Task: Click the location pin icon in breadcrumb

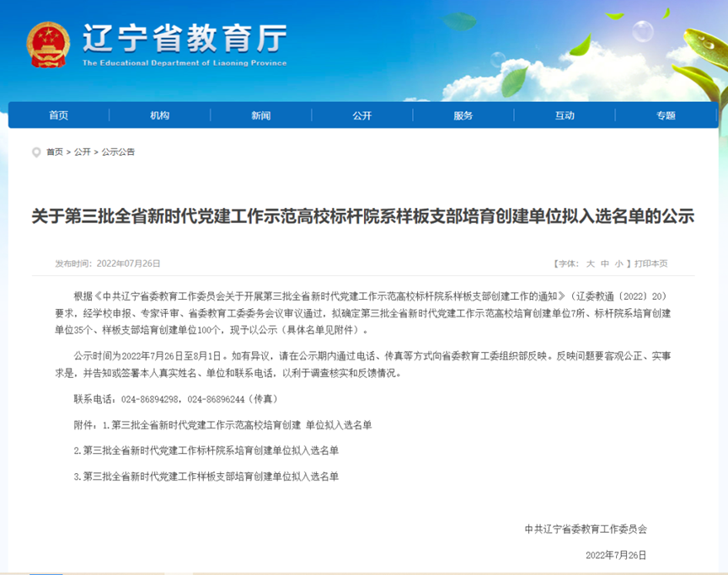Action: click(x=35, y=152)
